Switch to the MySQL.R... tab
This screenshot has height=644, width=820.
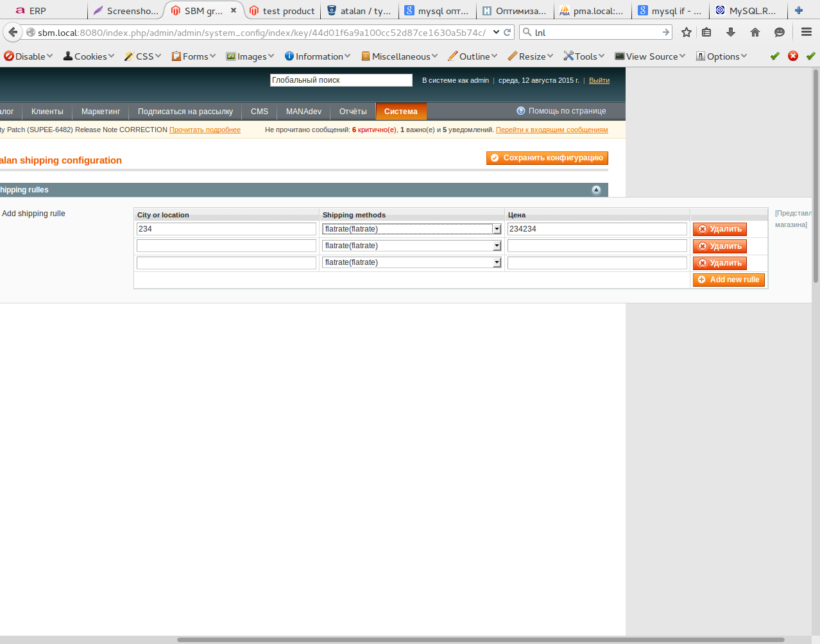(748, 10)
